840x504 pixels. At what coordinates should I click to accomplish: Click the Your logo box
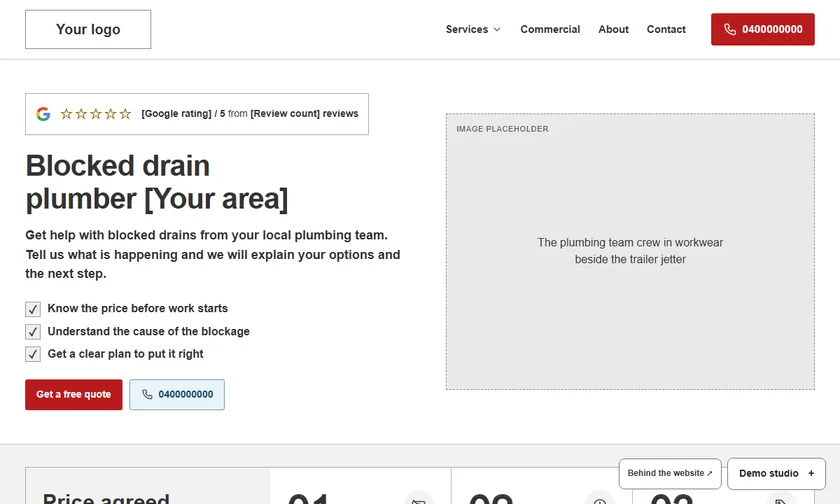pos(88,29)
